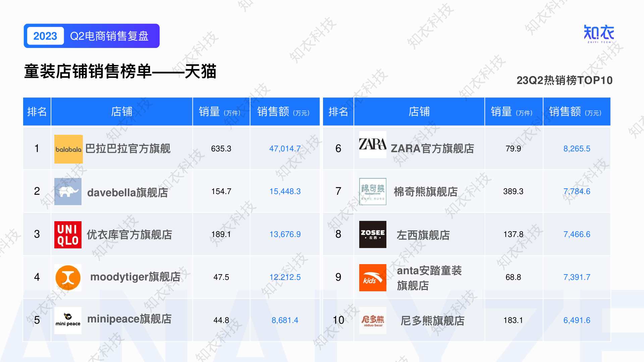Click the 23Q2热销榜TOP10 label
The width and height of the screenshot is (644, 362).
(565, 80)
